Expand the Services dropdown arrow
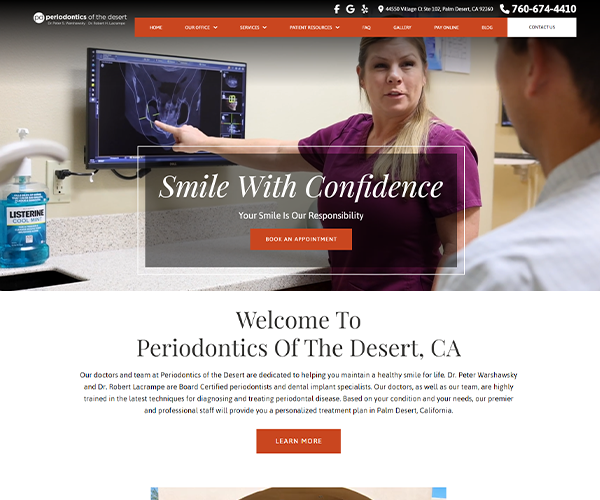 (x=264, y=28)
